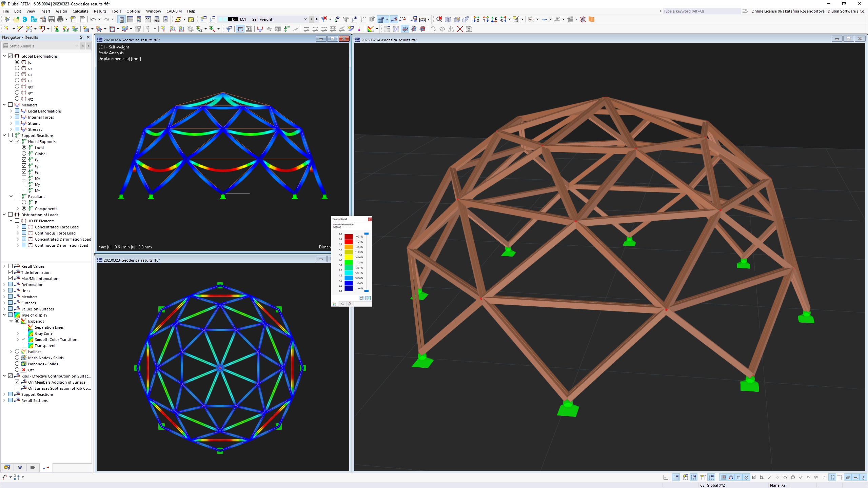Click the eye icon below the navigator panel
868x488 pixels.
coord(20,467)
